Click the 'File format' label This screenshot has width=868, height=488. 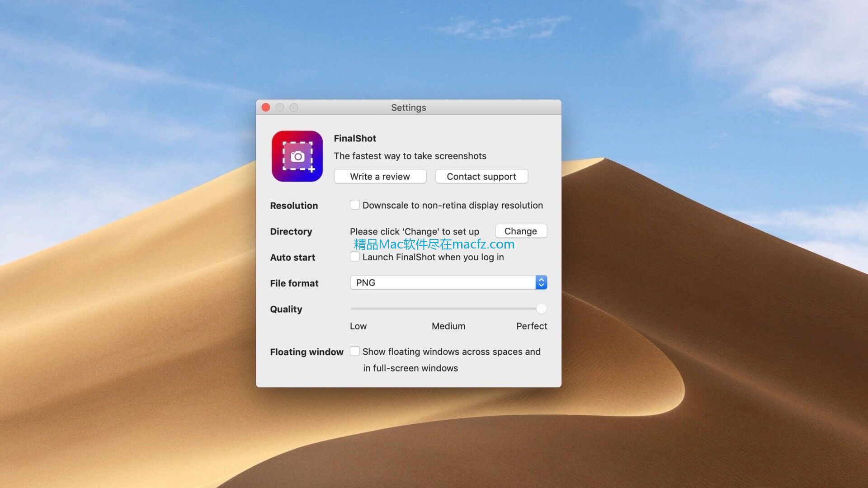(x=294, y=283)
